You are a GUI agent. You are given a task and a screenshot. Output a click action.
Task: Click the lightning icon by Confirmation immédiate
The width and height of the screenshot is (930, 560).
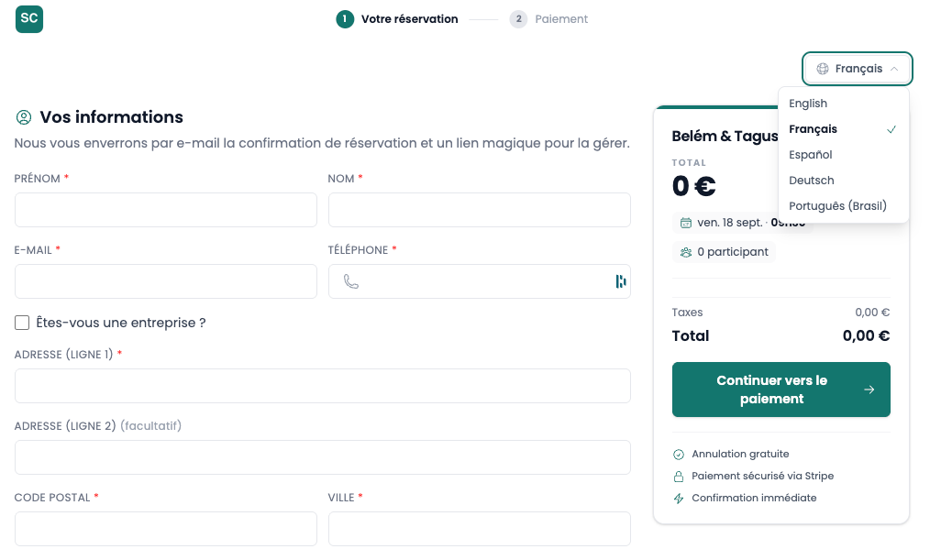coord(679,499)
